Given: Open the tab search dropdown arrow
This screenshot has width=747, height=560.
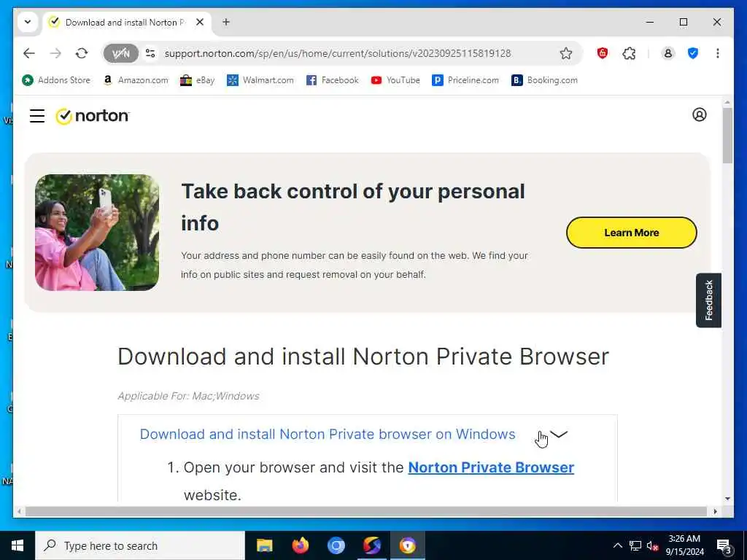Looking at the screenshot, I should point(28,22).
